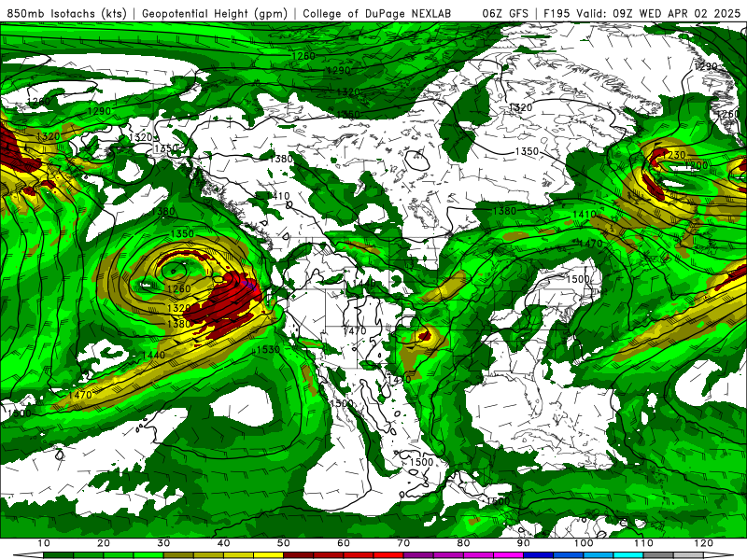This screenshot has width=747, height=560.
Task: Select the cyan swatch in the legend
Action: pyautogui.click(x=627, y=555)
